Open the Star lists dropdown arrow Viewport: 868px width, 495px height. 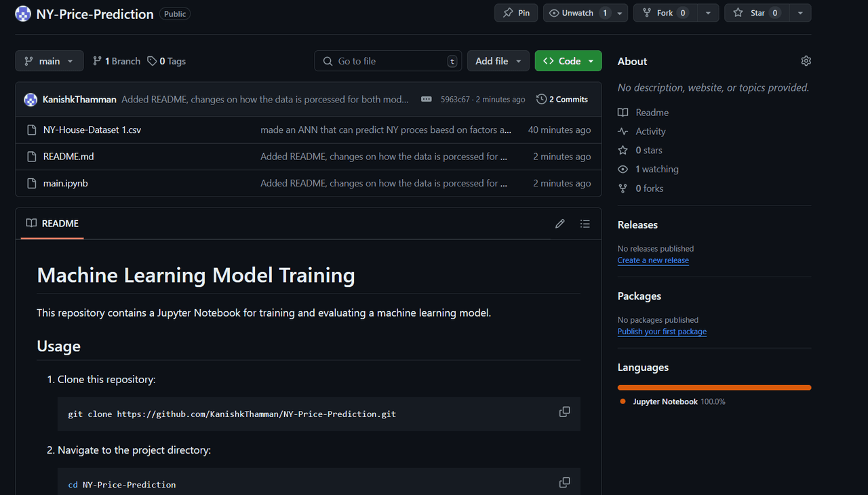click(x=800, y=13)
